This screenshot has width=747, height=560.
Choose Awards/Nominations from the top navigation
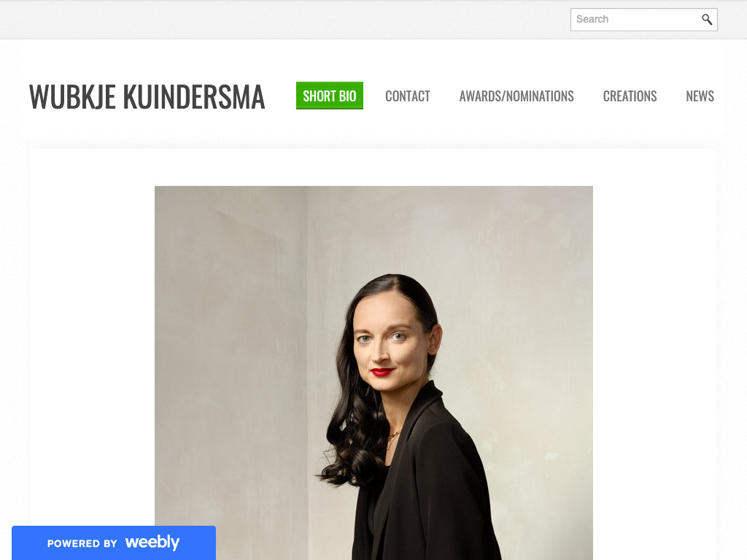(x=516, y=96)
